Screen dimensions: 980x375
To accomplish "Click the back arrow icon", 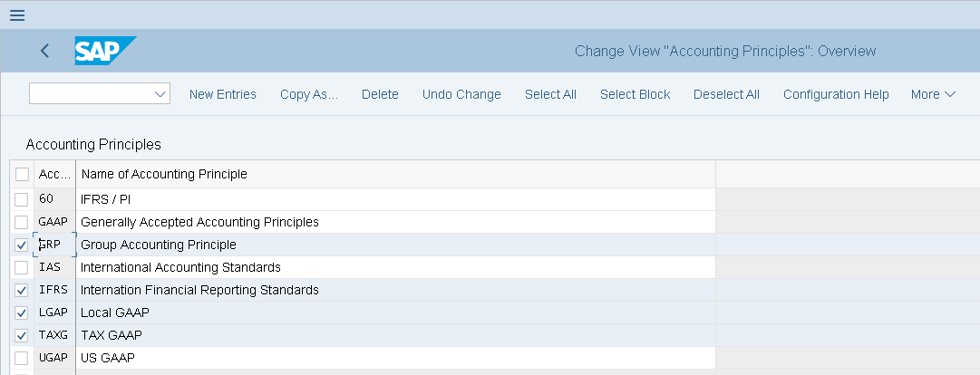I will pyautogui.click(x=44, y=51).
